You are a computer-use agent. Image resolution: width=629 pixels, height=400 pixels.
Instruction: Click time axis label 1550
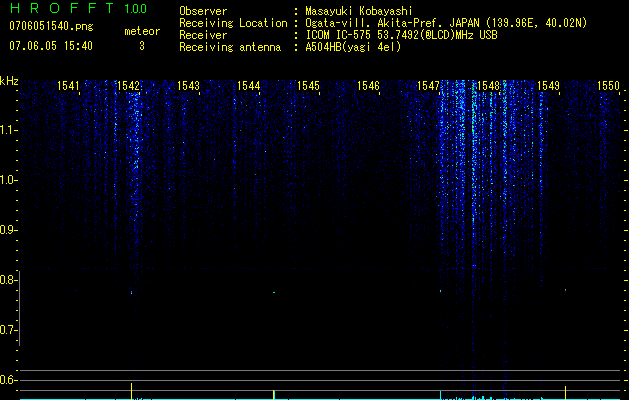pyautogui.click(x=608, y=86)
